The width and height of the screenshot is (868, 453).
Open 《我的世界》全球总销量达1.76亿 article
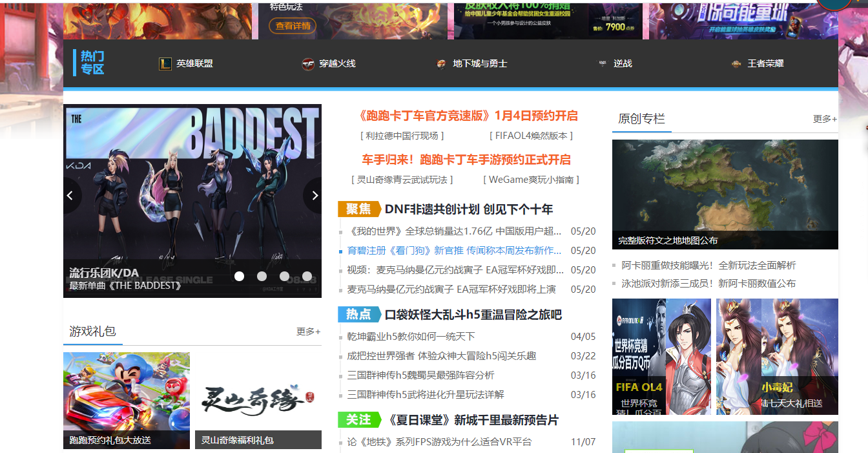(455, 231)
